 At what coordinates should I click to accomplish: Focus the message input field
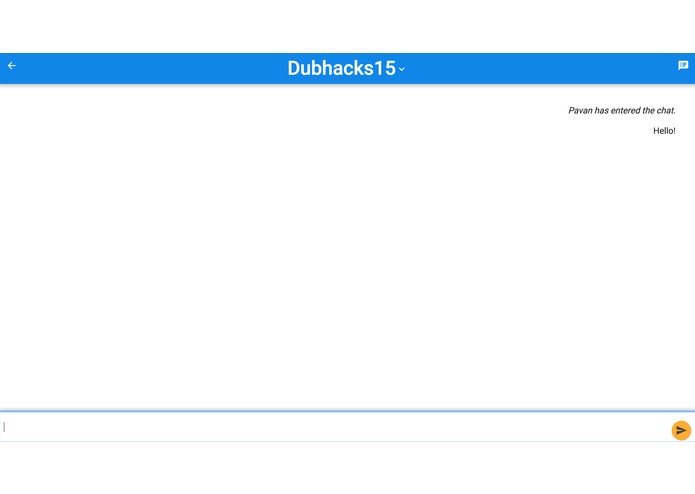coord(335,427)
